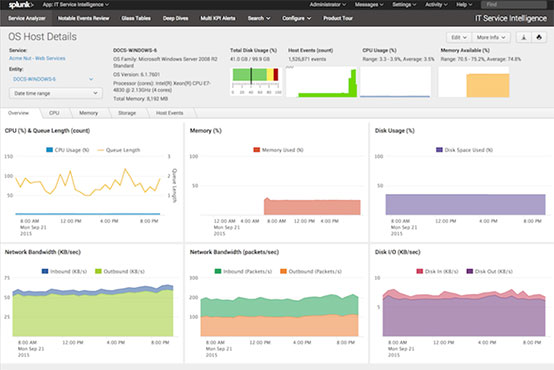Click the red memory used area in Memory chart

[x=312, y=207]
